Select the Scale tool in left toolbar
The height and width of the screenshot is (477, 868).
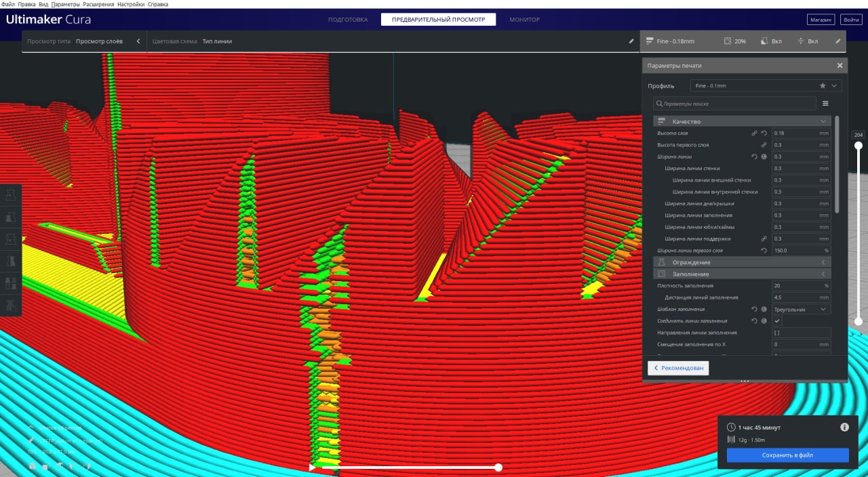tap(11, 217)
